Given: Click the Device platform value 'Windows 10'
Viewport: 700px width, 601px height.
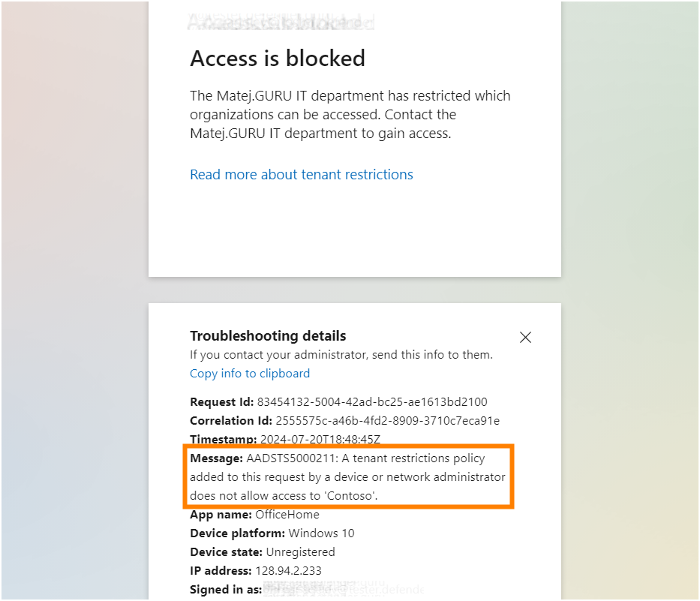Looking at the screenshot, I should click(x=318, y=533).
